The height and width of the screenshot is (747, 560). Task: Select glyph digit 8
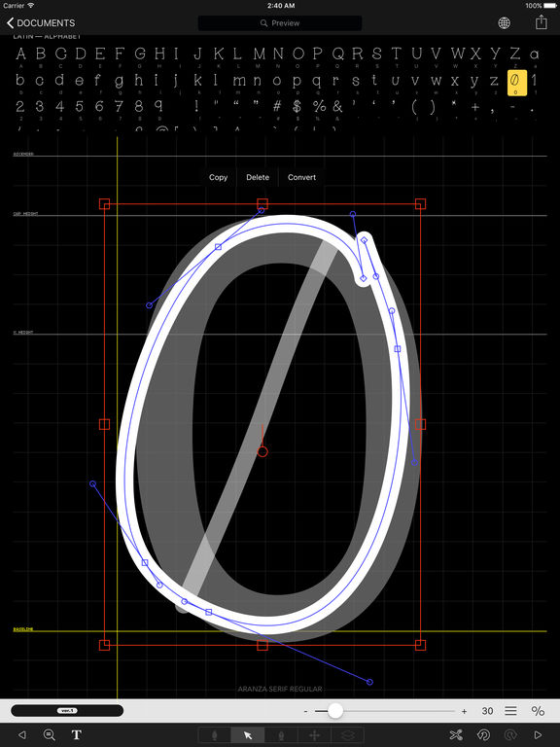(x=139, y=106)
